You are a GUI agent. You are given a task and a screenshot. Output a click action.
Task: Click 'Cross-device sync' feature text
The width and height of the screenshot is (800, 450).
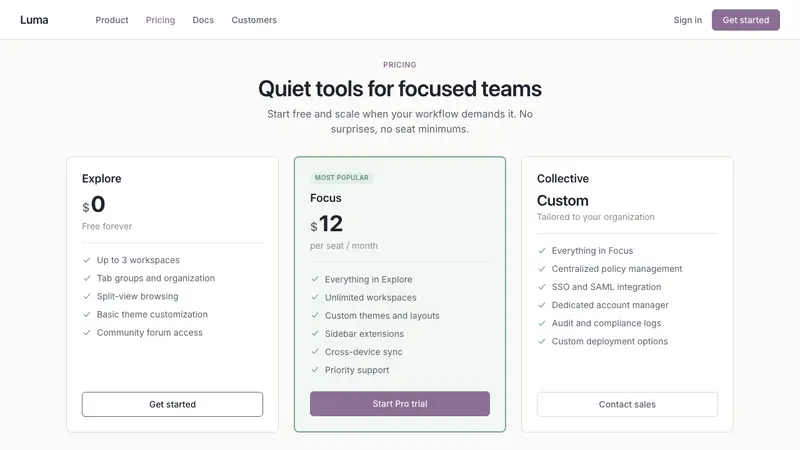coord(364,352)
